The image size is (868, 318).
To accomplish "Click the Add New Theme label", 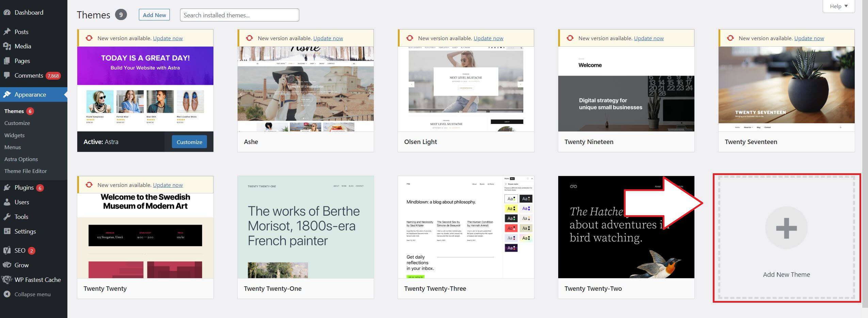I will click(x=786, y=274).
